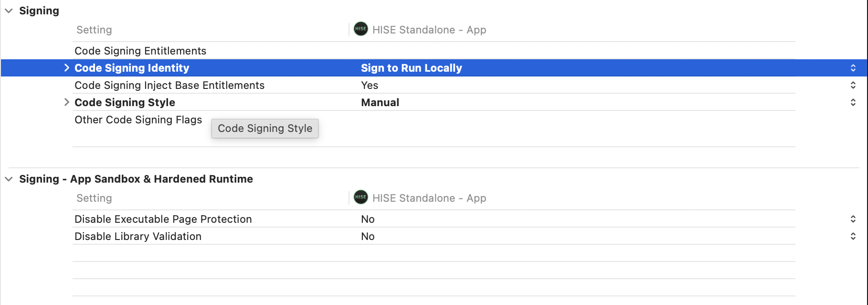The height and width of the screenshot is (305, 868).
Task: Click 'No' value for Executable Page Protection
Action: [x=368, y=219]
